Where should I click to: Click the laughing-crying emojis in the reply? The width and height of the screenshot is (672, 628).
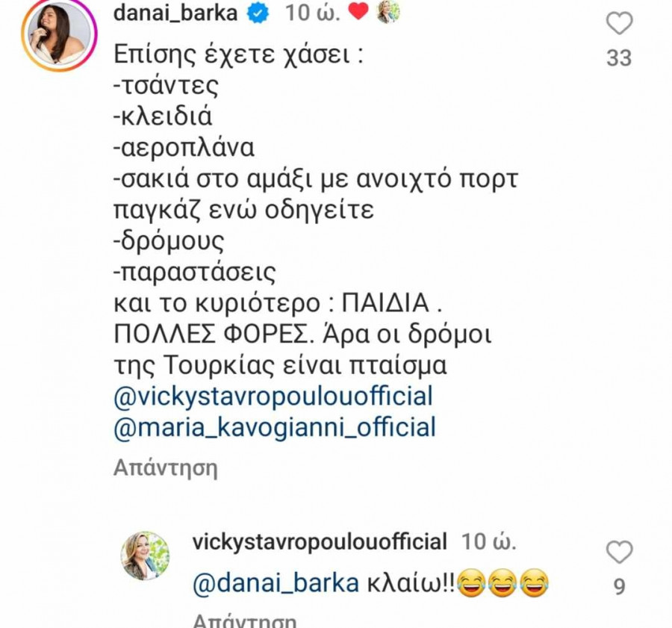503,583
